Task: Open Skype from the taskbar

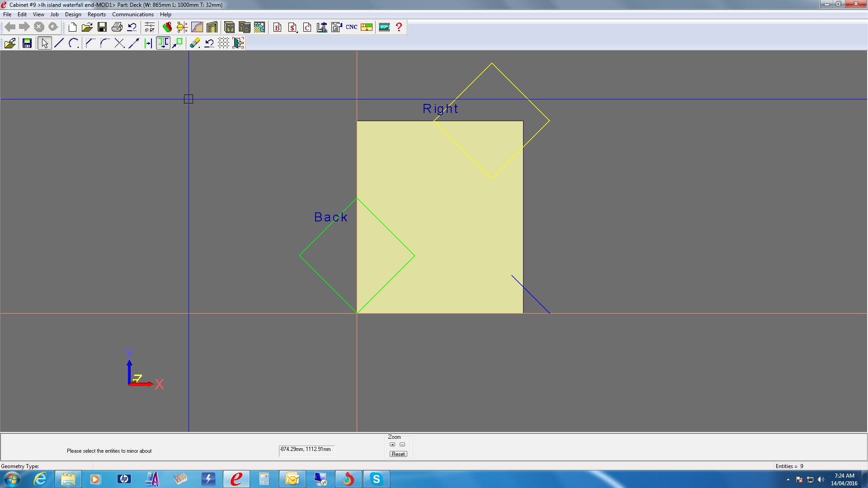Action: (x=376, y=479)
